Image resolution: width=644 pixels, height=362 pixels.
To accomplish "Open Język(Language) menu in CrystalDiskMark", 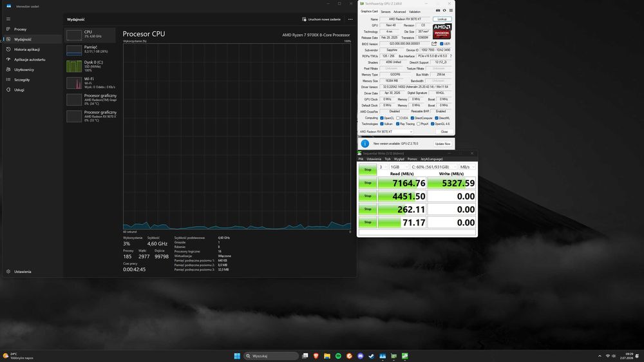I will click(x=431, y=159).
